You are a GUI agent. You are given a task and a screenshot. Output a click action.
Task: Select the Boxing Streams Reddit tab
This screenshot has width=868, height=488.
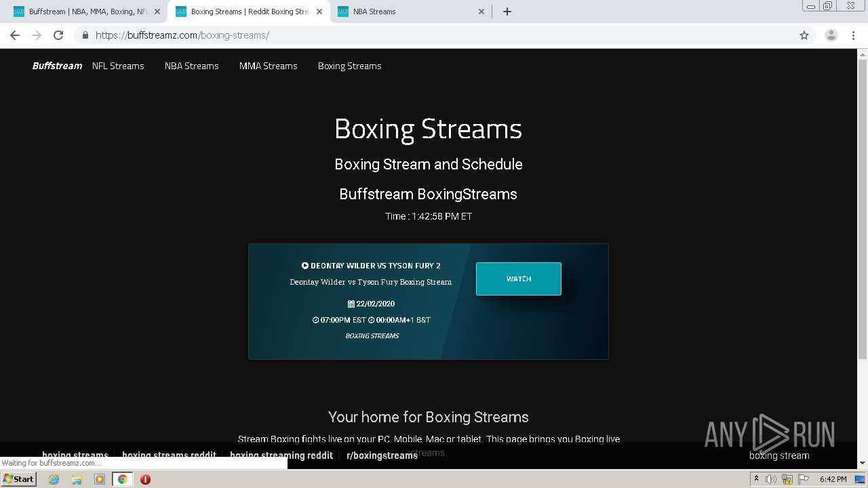(x=249, y=12)
